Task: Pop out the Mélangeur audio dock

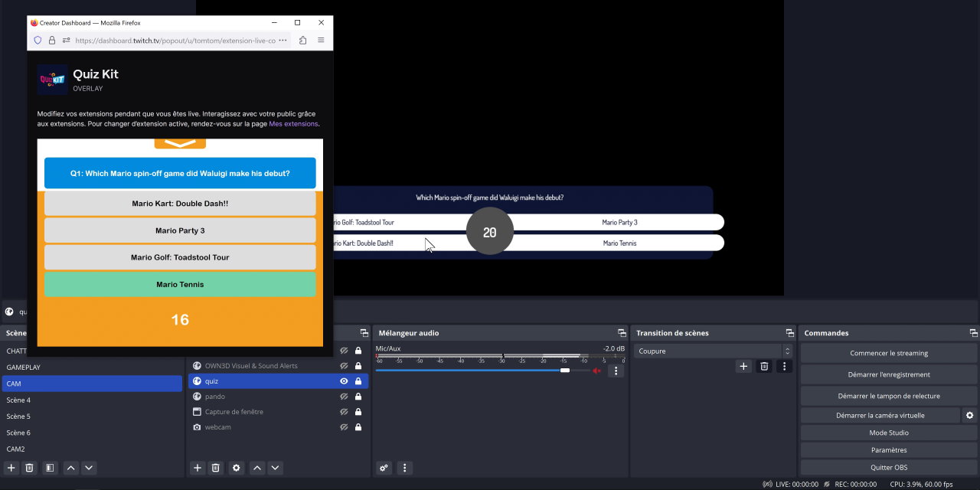Action: coord(622,333)
